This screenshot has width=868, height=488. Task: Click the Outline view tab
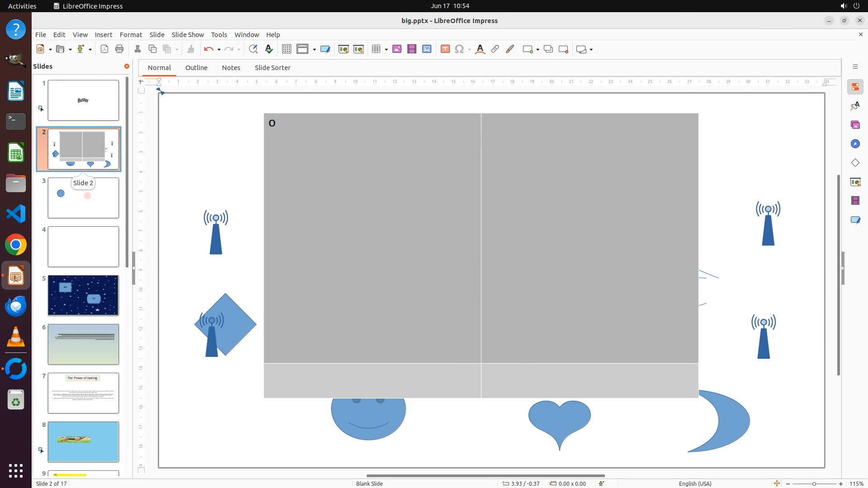pos(196,68)
